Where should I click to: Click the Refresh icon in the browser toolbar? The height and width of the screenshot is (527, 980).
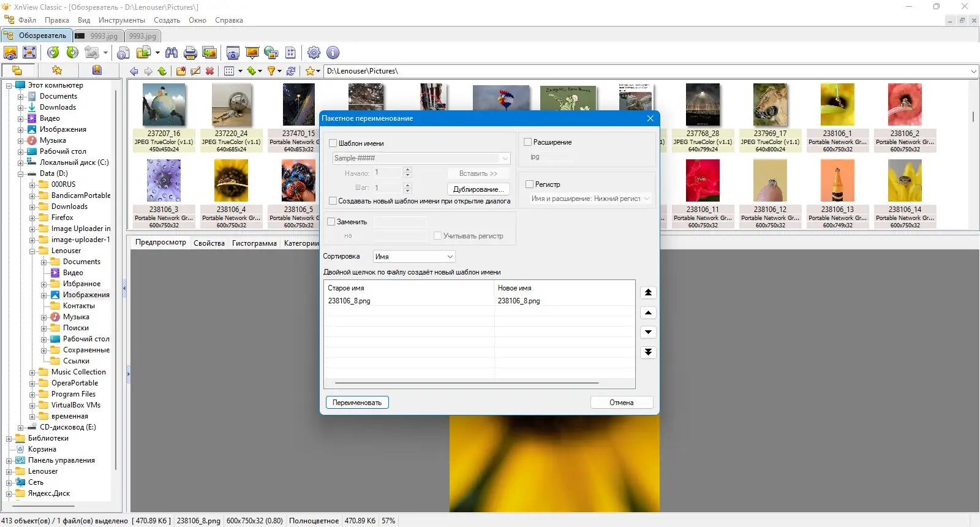pos(291,71)
